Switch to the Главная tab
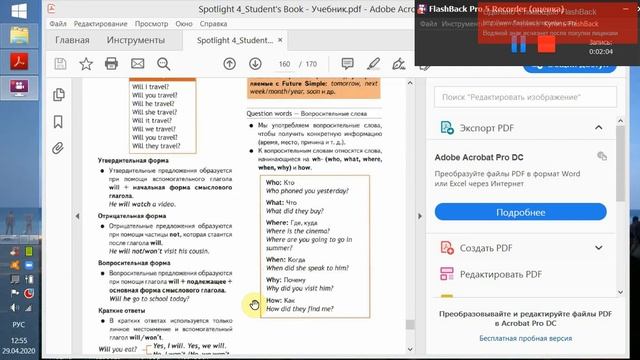640x360 pixels. [72, 40]
